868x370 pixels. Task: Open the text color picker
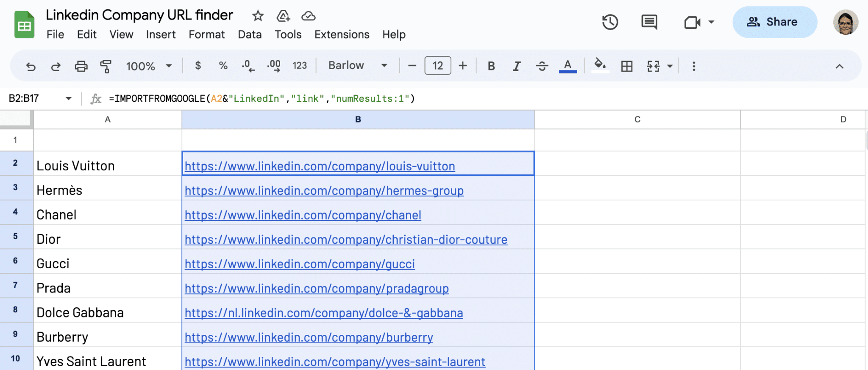(x=568, y=66)
